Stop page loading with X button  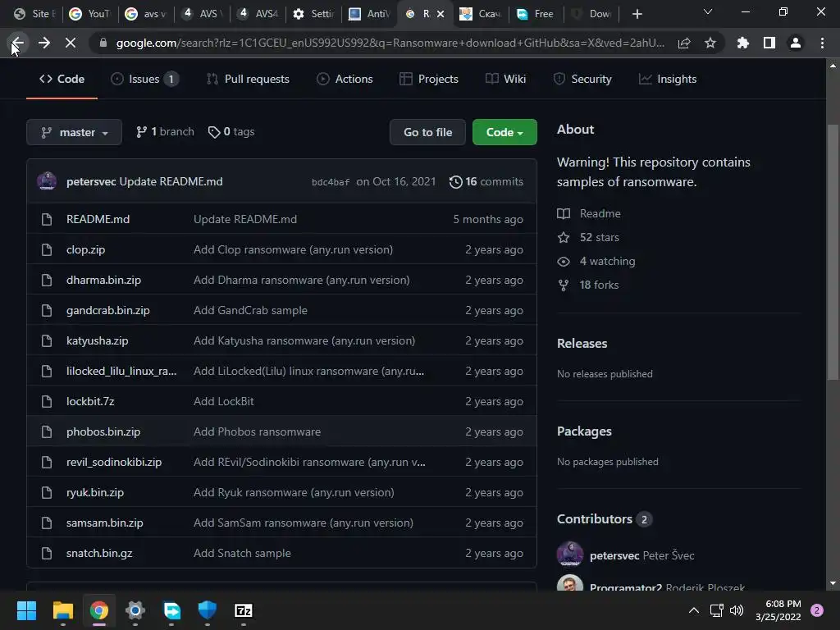pyautogui.click(x=71, y=43)
